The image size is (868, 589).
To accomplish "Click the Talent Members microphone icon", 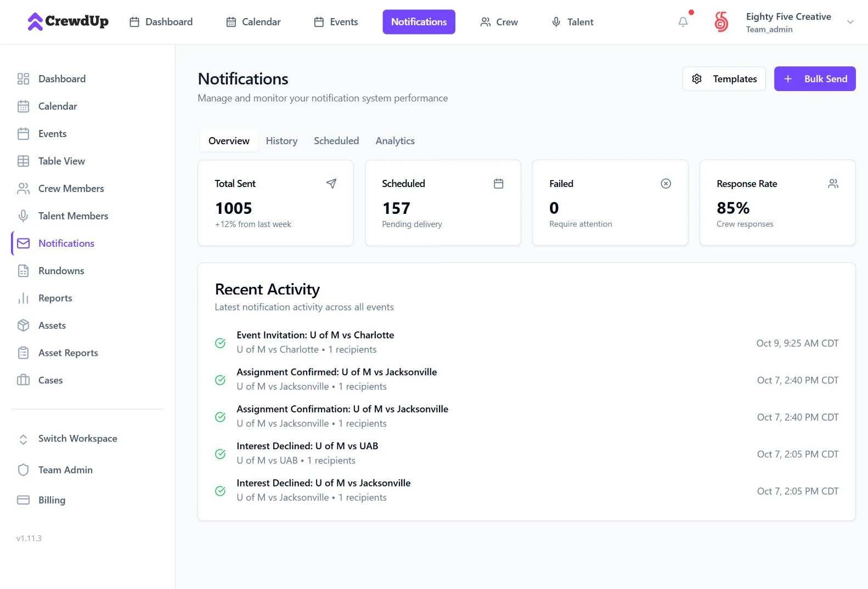I will pos(23,216).
